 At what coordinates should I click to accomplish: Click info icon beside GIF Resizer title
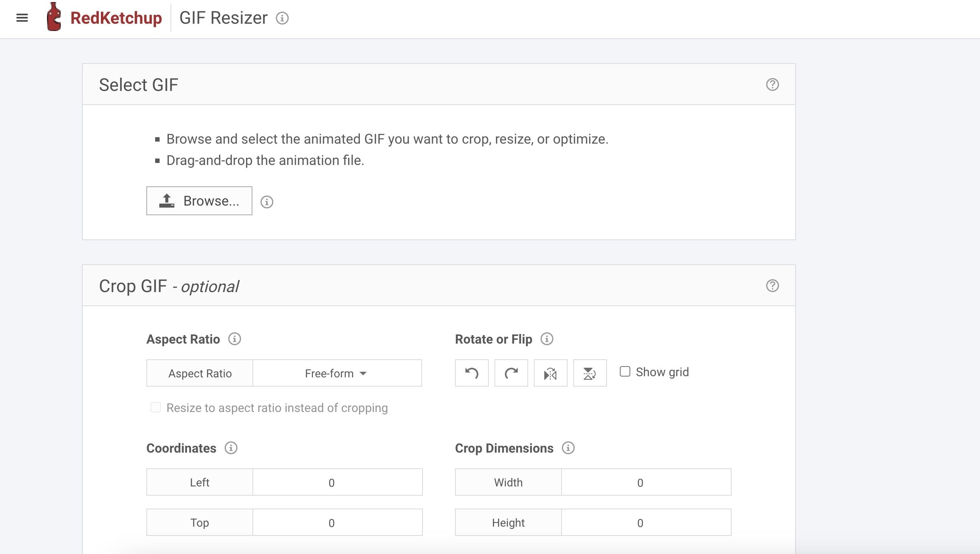coord(282,18)
